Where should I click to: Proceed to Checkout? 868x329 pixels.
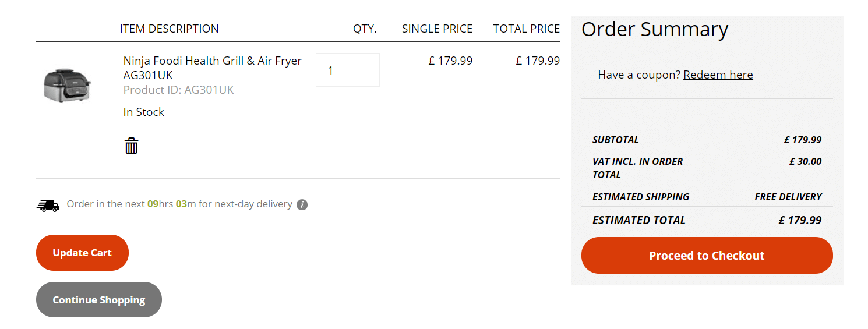pyautogui.click(x=707, y=256)
